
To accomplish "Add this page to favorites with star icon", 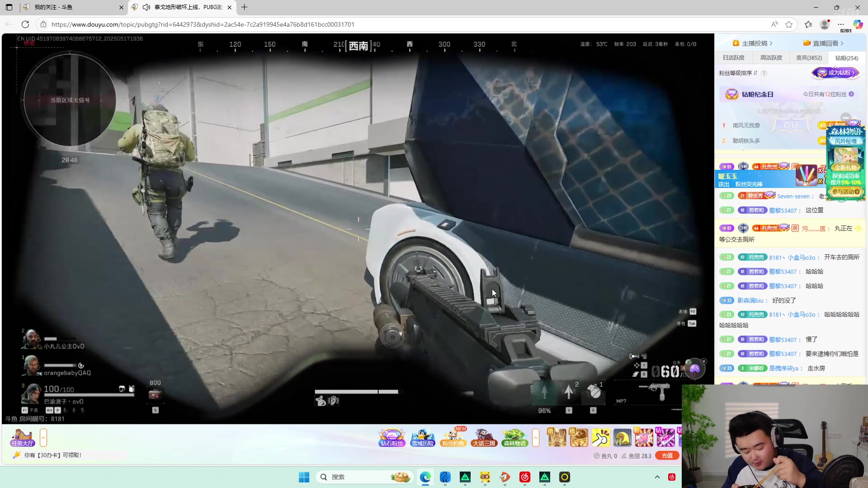I will coord(789,24).
